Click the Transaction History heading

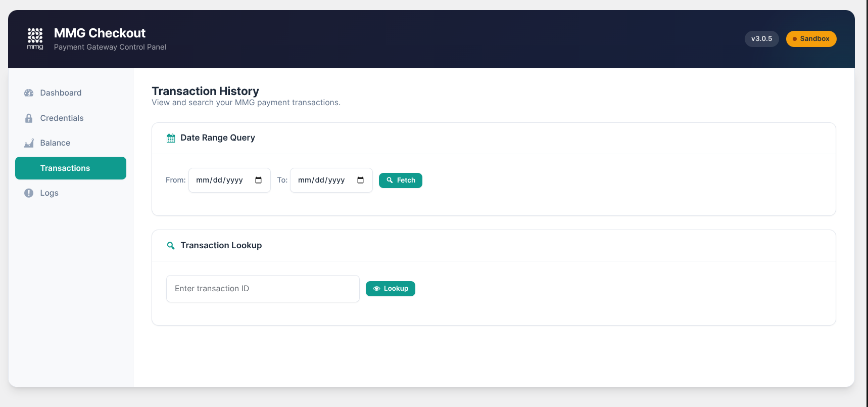205,91
